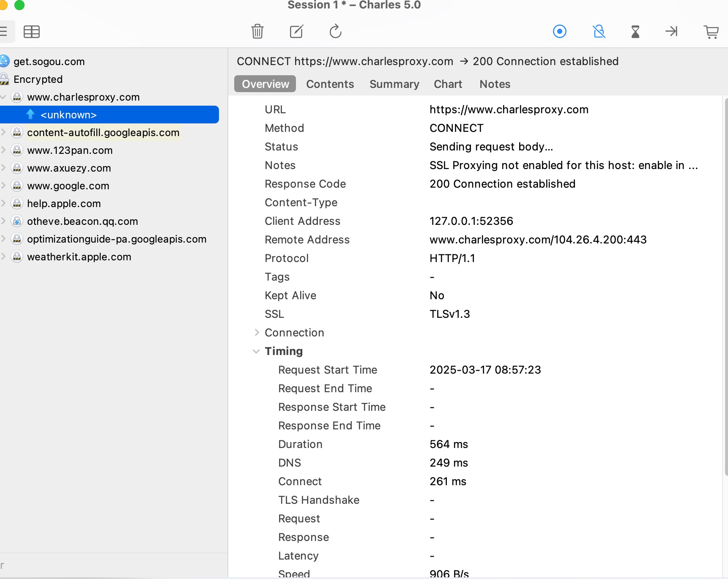Open the Compose request pencil icon

pos(296,31)
